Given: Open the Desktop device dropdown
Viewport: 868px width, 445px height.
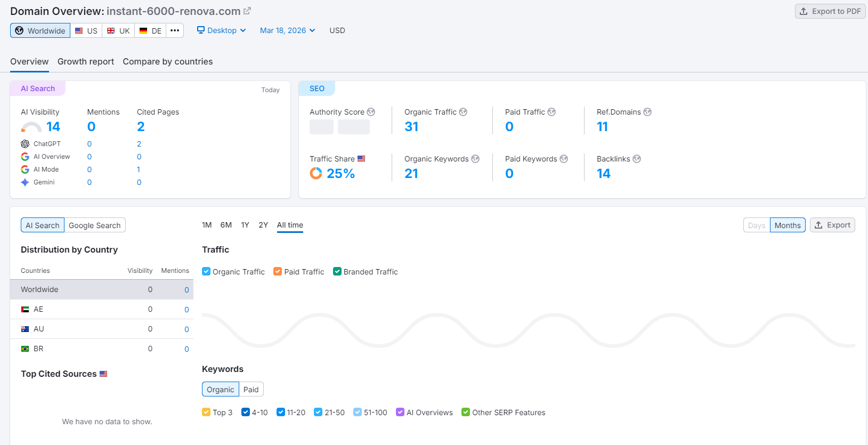Looking at the screenshot, I should point(222,30).
